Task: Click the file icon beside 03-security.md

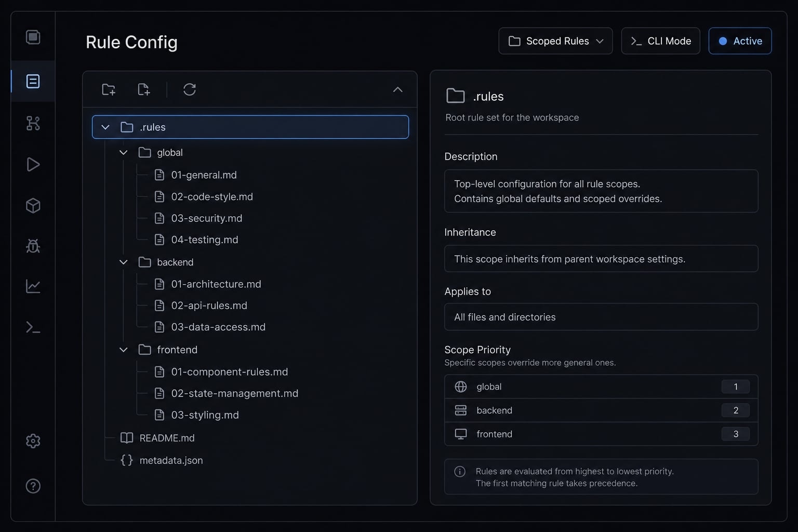Action: (x=159, y=218)
